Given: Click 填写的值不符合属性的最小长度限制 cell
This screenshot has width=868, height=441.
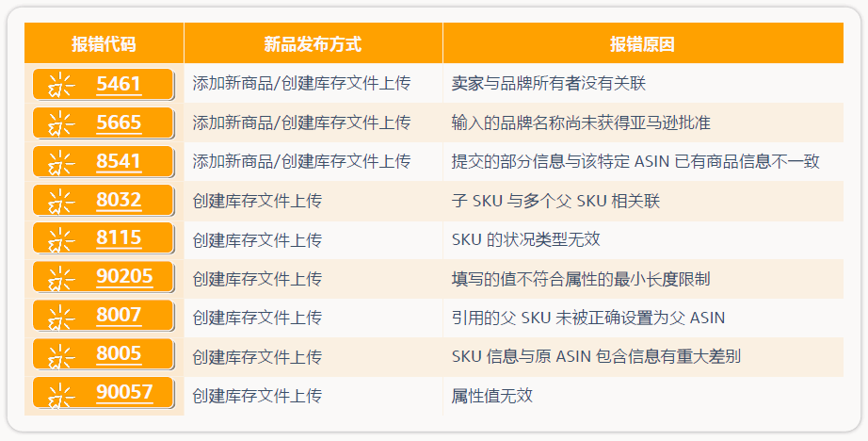Looking at the screenshot, I should click(x=643, y=279).
